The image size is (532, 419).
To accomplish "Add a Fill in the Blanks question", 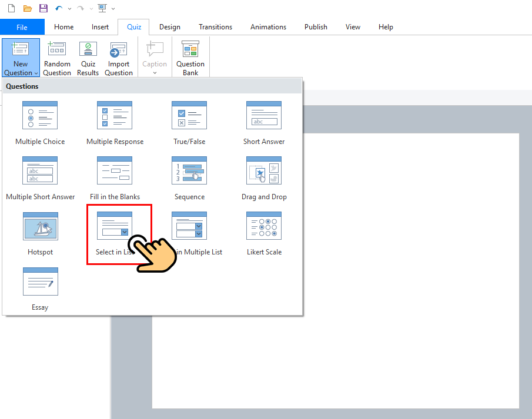I will pos(115,179).
